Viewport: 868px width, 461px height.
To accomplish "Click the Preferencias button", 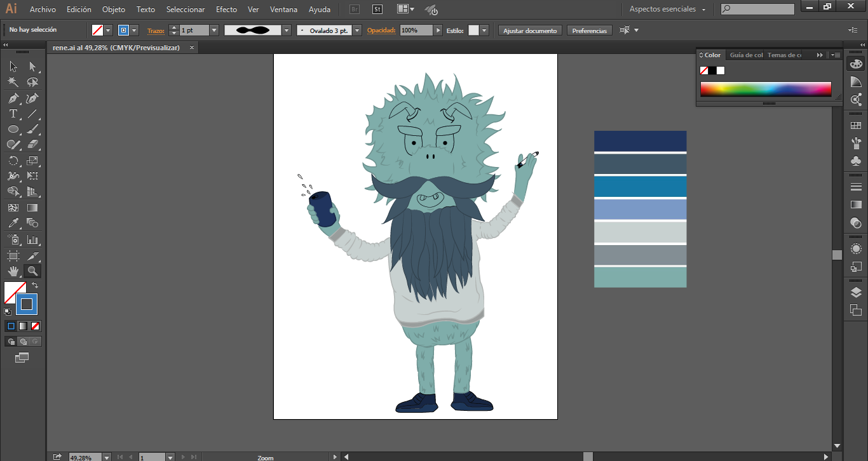I will click(589, 30).
